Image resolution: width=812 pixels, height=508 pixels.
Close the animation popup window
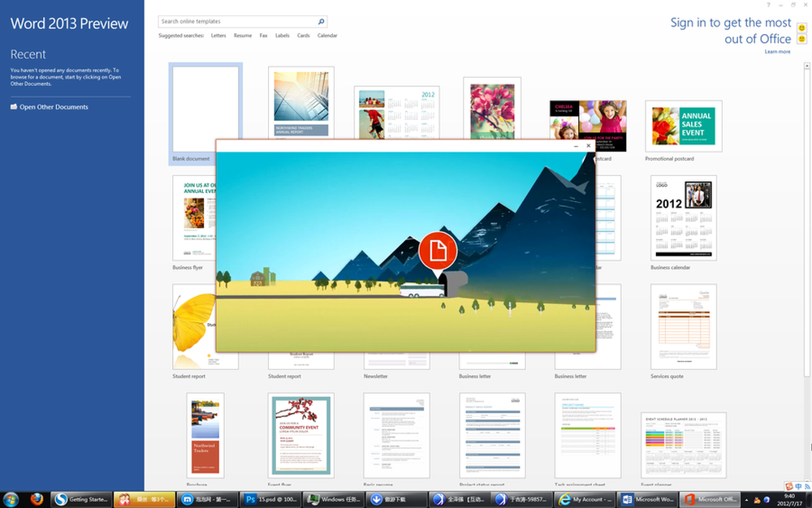click(588, 146)
